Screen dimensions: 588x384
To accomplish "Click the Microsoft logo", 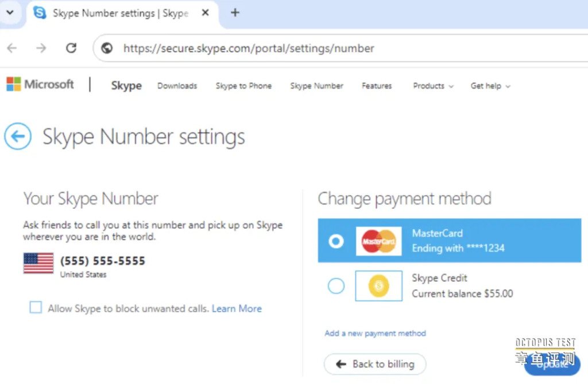I will click(x=40, y=84).
